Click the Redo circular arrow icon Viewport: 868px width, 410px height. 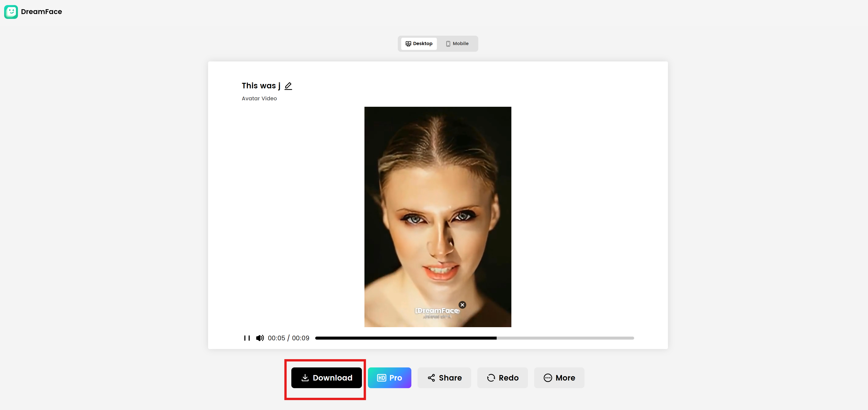(491, 378)
